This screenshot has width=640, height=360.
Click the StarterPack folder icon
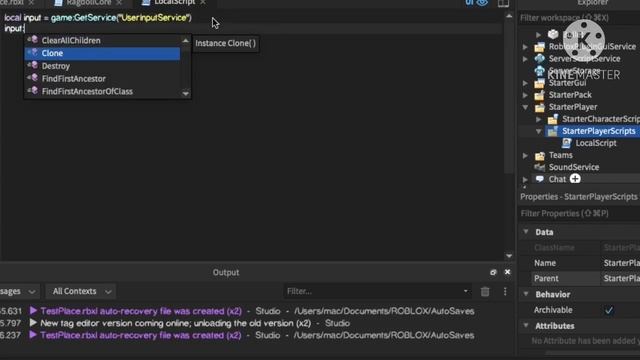click(x=540, y=95)
